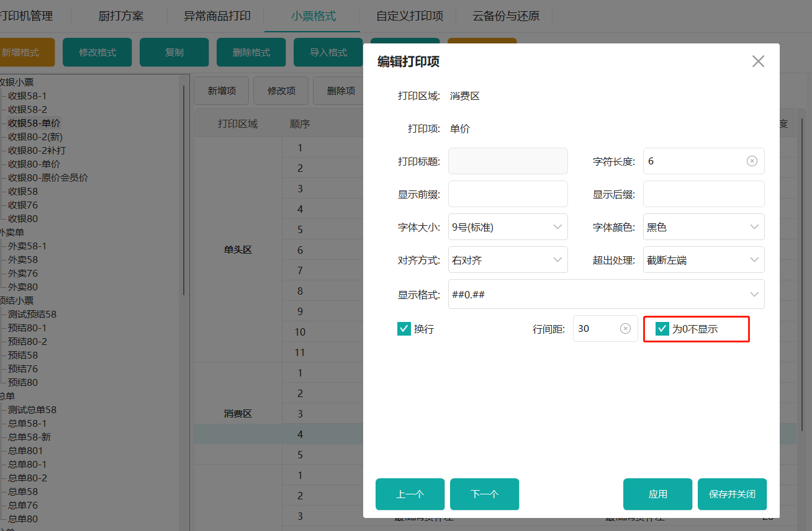The height and width of the screenshot is (531, 812).
Task: Select 收银80-2补打 tree item
Action: coord(37,150)
